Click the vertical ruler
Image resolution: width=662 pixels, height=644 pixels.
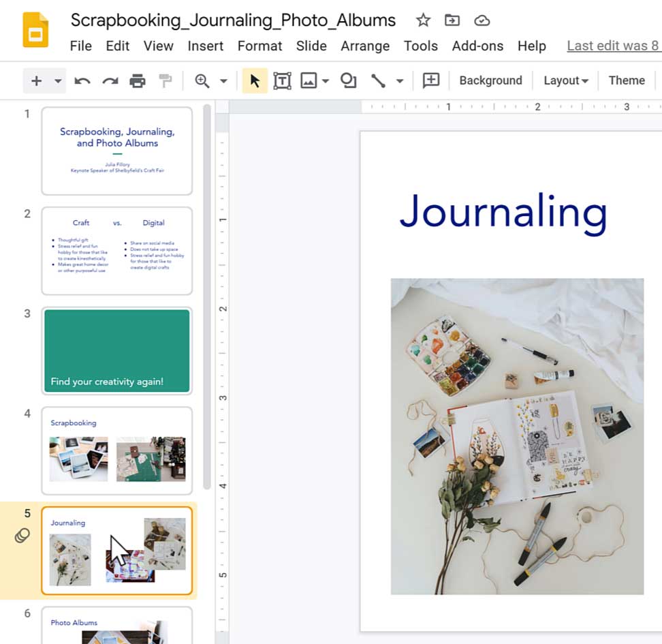tap(222, 379)
